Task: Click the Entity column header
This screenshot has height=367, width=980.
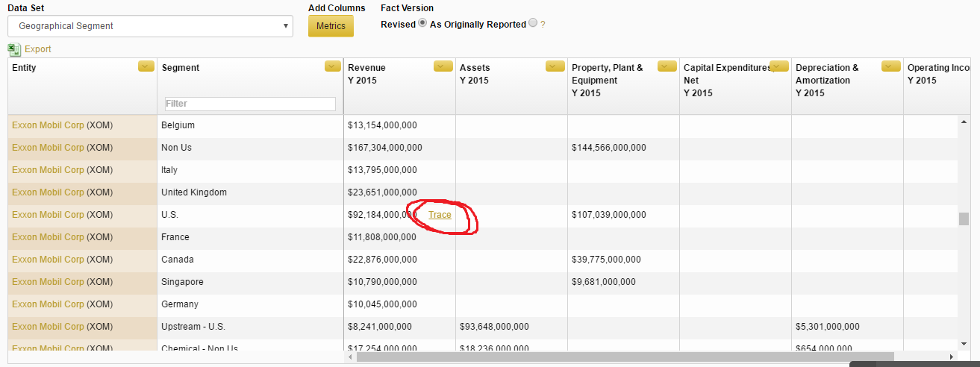Action: coord(82,87)
